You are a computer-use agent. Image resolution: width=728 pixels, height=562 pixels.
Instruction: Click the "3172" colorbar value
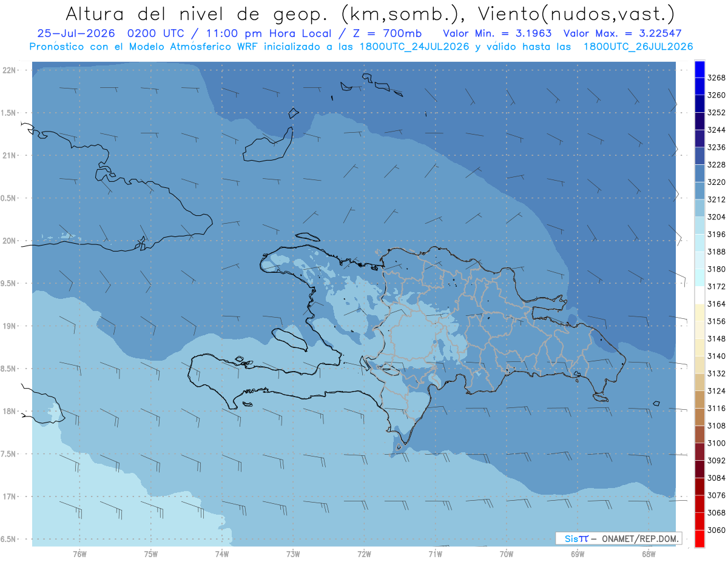tap(716, 286)
